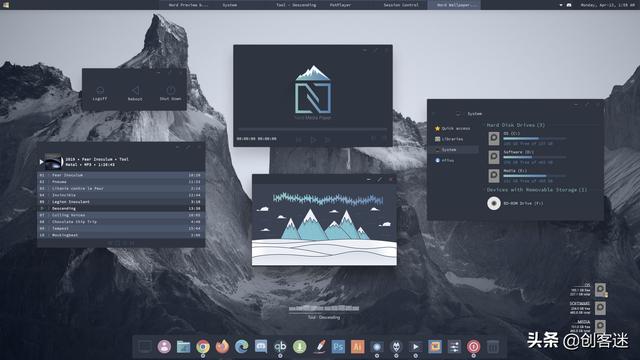Open Google Chrome from the dock
Viewport: 640px width, 360px height.
click(x=202, y=347)
